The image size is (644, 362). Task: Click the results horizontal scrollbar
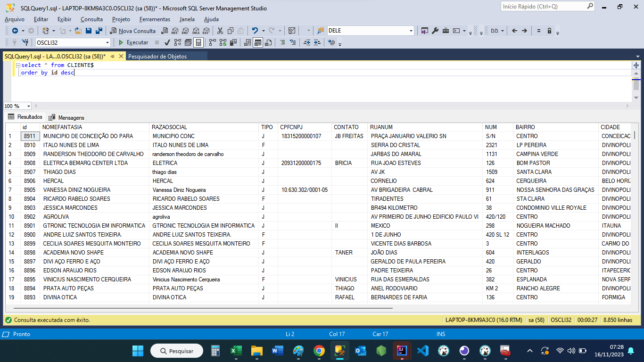(x=203, y=308)
